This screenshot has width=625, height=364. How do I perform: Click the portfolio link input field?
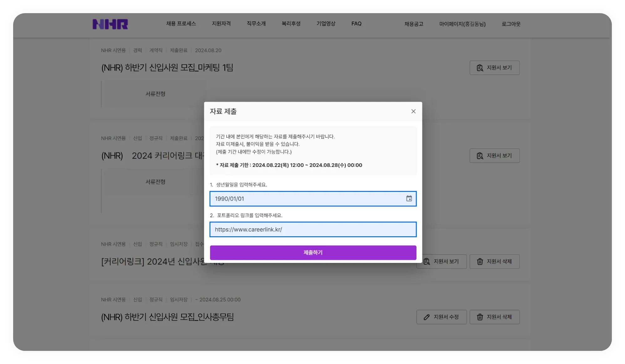(313, 229)
